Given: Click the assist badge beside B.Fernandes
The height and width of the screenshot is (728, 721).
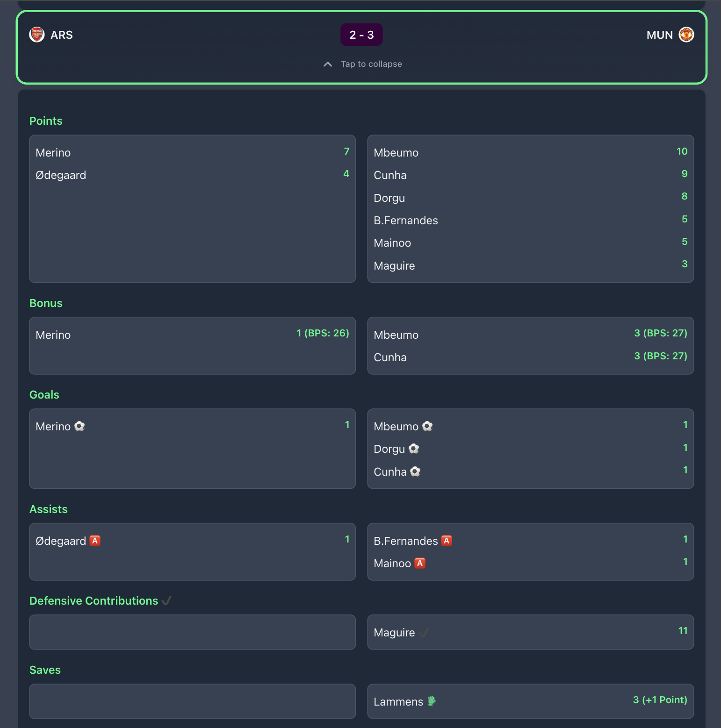Looking at the screenshot, I should tap(447, 541).
